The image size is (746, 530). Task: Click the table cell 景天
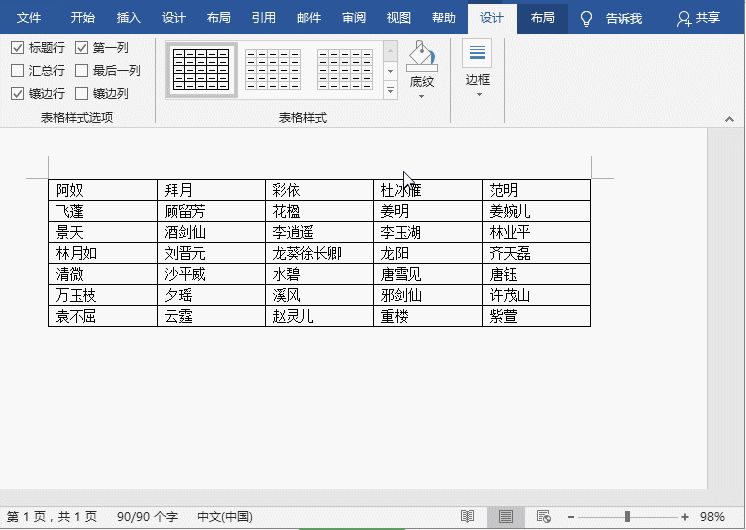pos(103,232)
